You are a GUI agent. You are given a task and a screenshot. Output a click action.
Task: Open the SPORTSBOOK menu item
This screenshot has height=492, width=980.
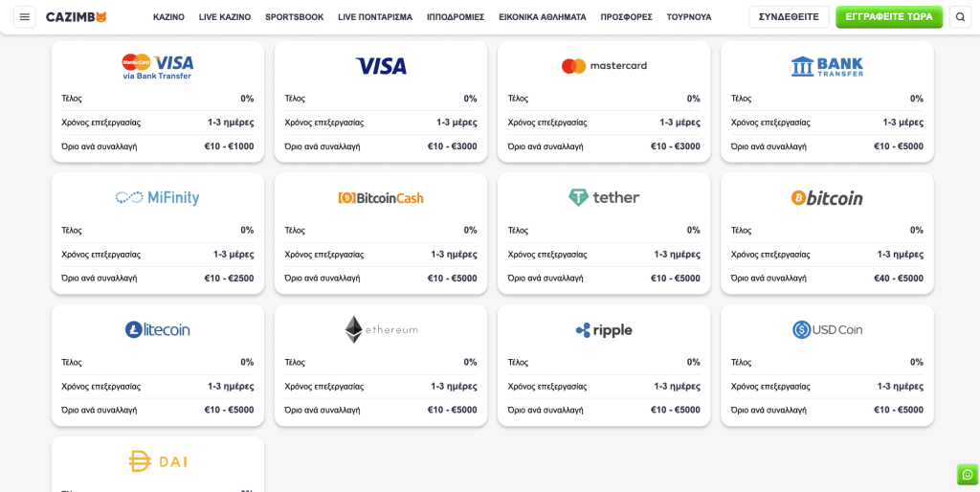coord(294,17)
